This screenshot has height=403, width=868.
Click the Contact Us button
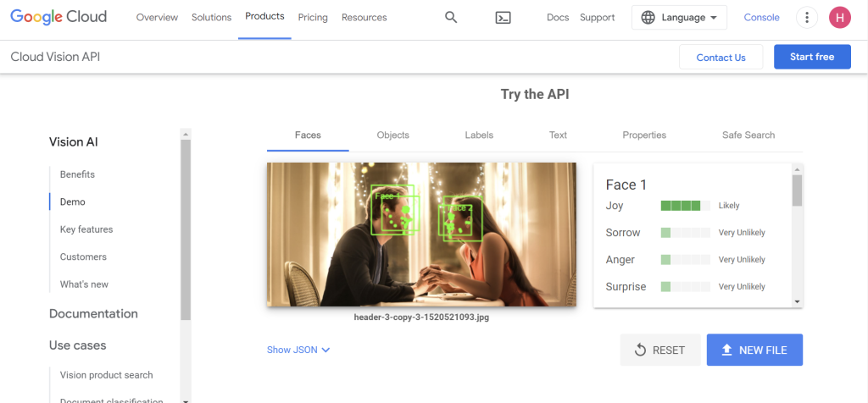(721, 57)
